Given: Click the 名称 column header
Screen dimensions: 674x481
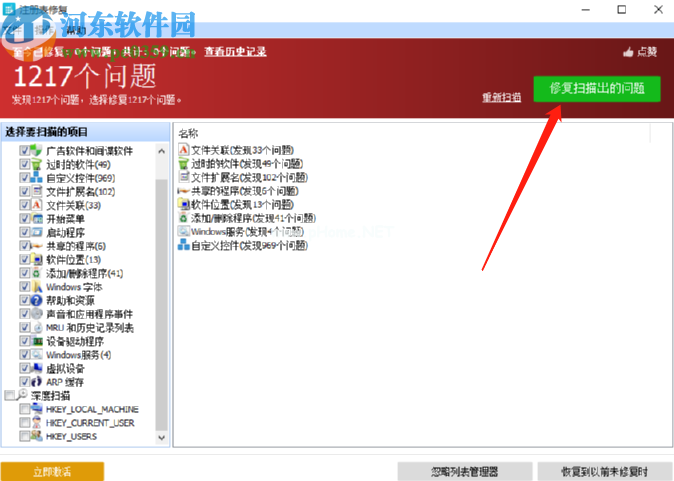Looking at the screenshot, I should pos(188,133).
